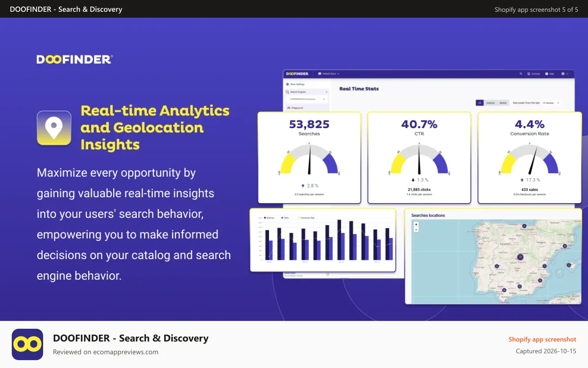Click the 4.4% Conversion Rate value
Screen dimensions: 588x368
click(530, 124)
